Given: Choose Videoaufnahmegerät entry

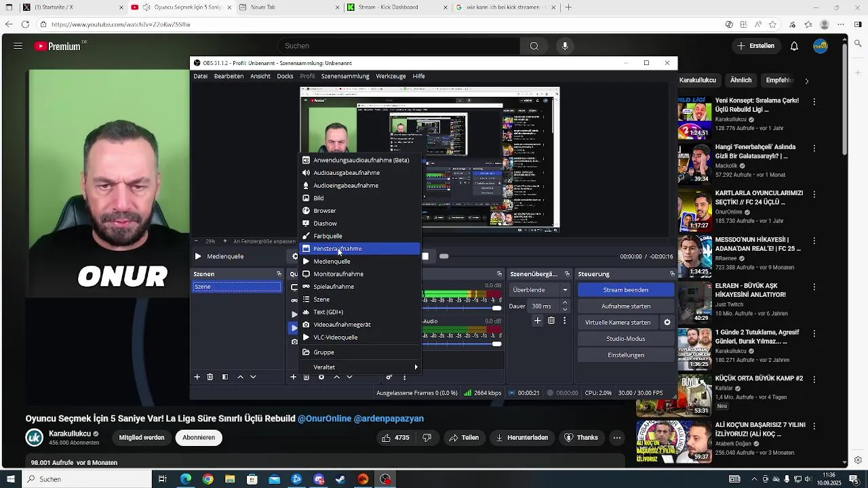Looking at the screenshot, I should click(360, 325).
